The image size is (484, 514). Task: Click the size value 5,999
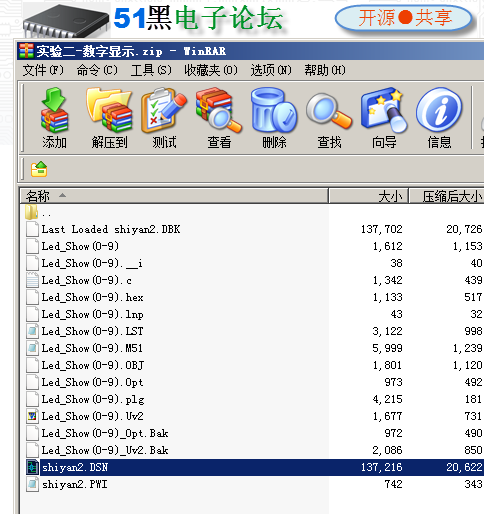click(x=387, y=348)
